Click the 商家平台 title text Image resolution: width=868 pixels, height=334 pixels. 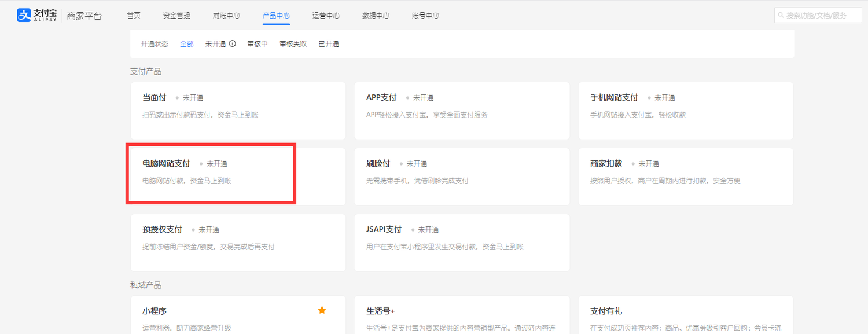84,16
